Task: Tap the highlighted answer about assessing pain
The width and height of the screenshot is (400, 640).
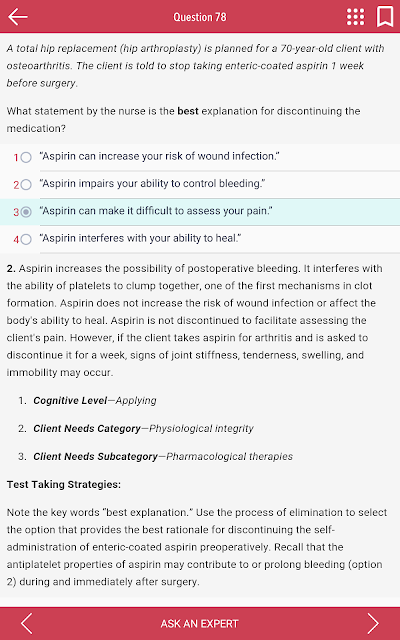Action: point(200,211)
